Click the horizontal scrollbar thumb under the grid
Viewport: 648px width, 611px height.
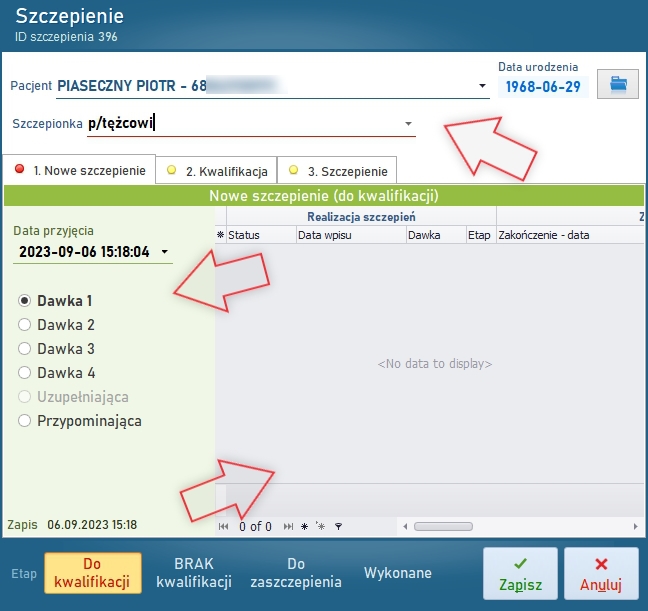(443, 526)
